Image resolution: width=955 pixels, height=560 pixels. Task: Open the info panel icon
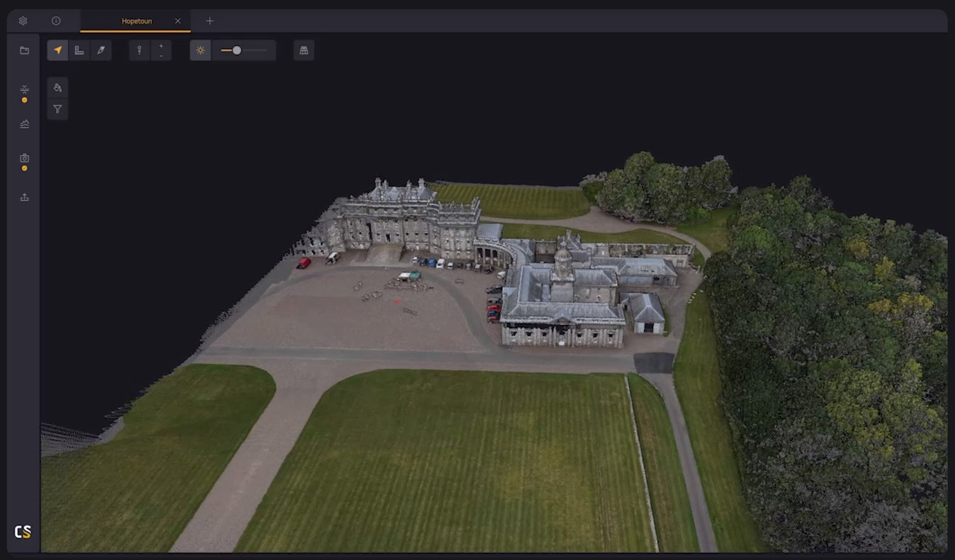(56, 21)
